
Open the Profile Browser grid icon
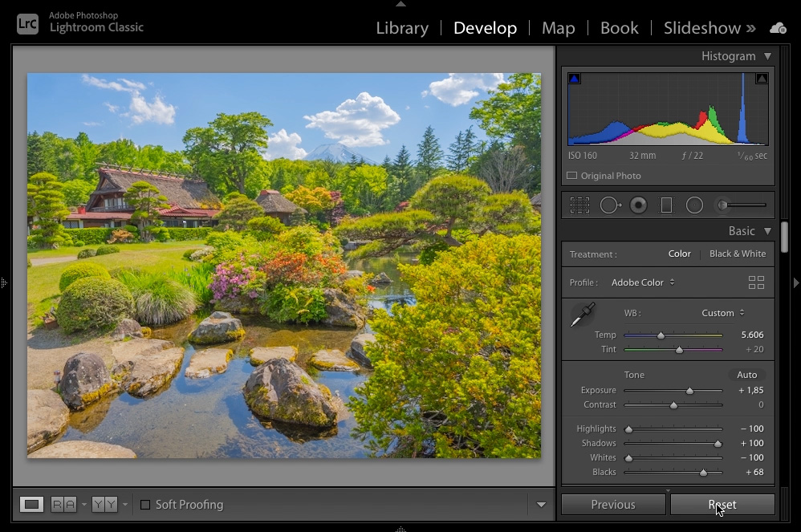(x=756, y=282)
